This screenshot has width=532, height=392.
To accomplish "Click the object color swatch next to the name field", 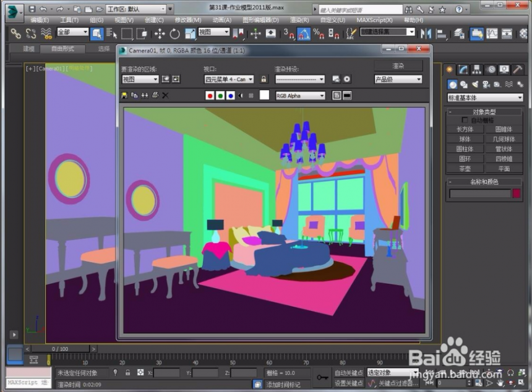I will [517, 194].
